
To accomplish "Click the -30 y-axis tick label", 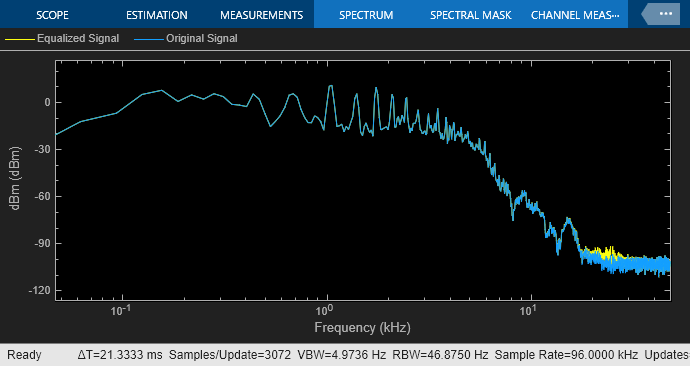I will [x=42, y=150].
